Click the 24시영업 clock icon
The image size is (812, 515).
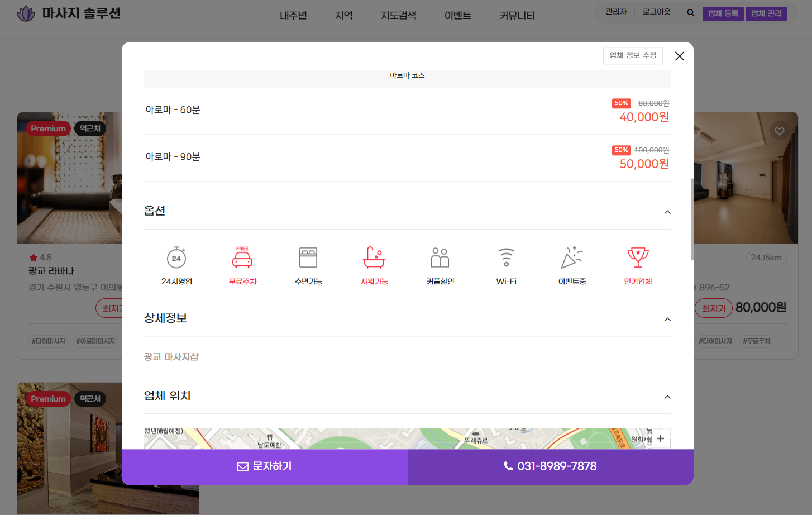(176, 257)
